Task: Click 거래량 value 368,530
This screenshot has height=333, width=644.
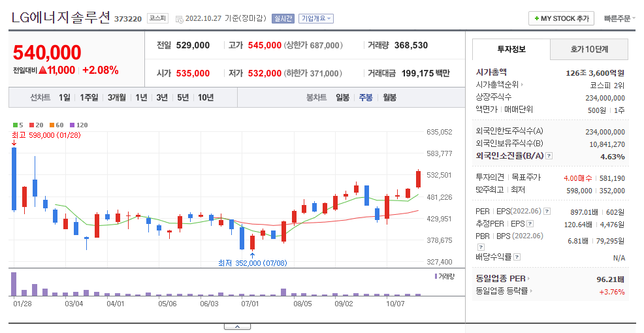Action: 411,45
